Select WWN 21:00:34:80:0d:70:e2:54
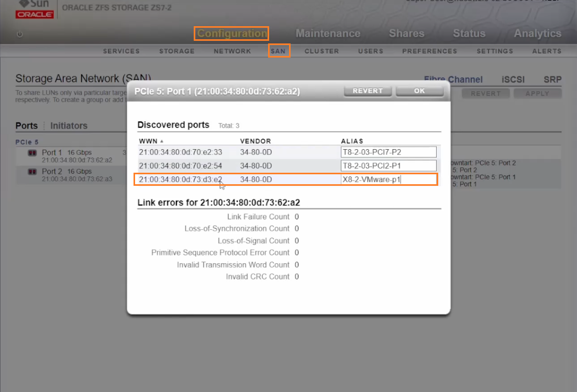The image size is (577, 392). point(180,166)
